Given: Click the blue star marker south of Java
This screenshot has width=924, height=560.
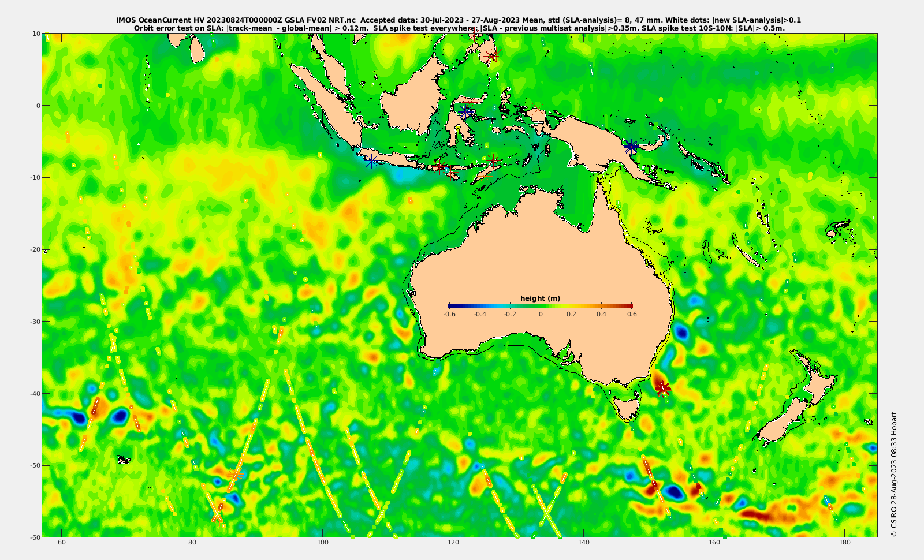Looking at the screenshot, I should coord(371,161).
